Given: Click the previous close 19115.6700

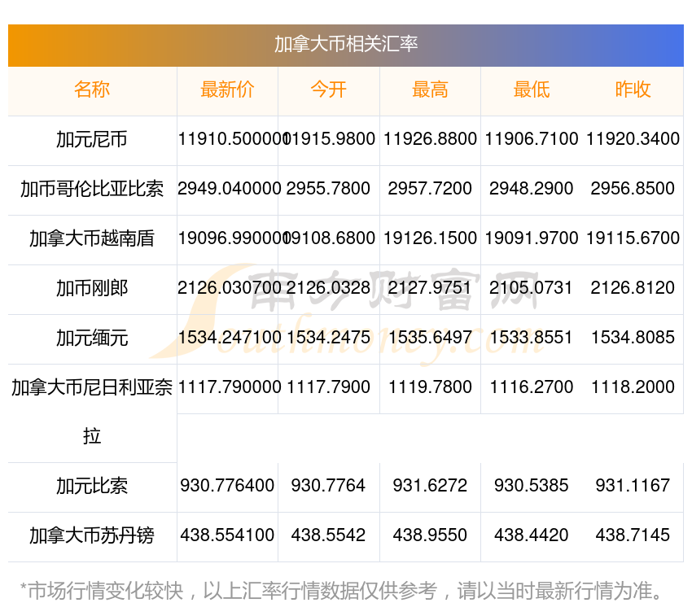Looking at the screenshot, I should click(x=633, y=238).
